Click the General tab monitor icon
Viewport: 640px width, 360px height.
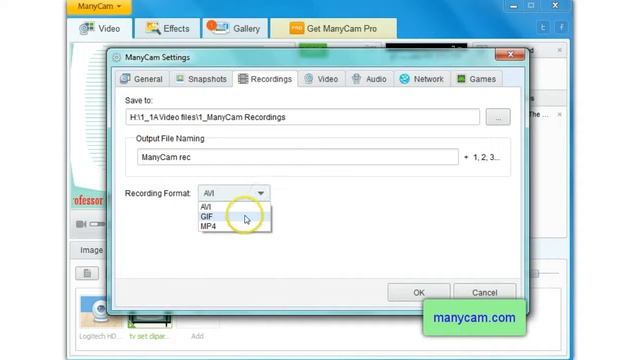pyautogui.click(x=125, y=79)
